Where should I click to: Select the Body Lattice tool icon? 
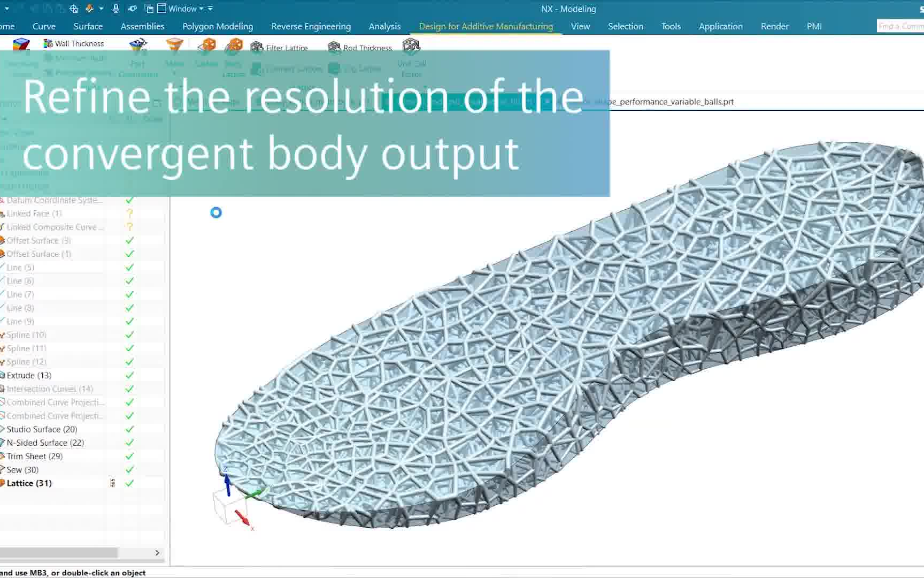[234, 46]
